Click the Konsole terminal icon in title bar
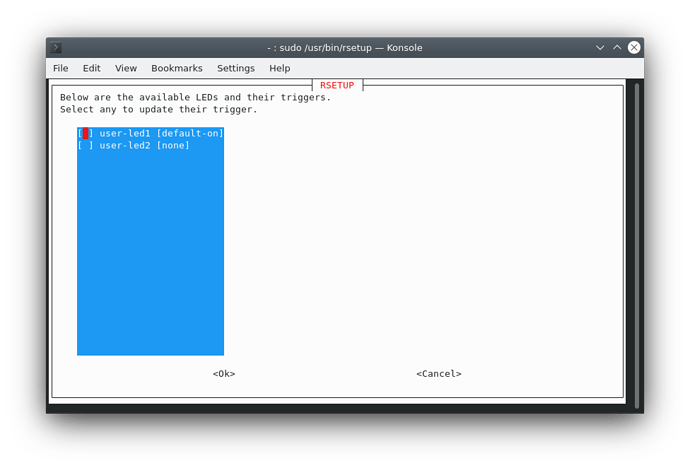 click(x=56, y=48)
